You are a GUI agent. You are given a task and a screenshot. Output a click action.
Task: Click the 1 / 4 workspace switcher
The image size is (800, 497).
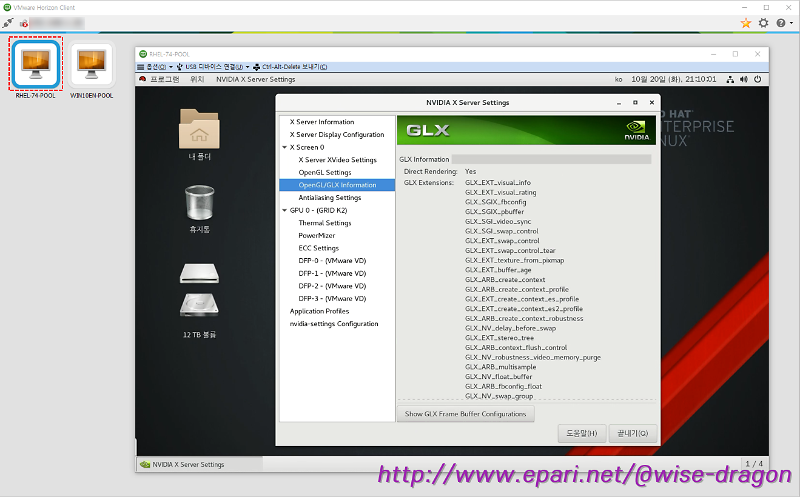[754, 464]
